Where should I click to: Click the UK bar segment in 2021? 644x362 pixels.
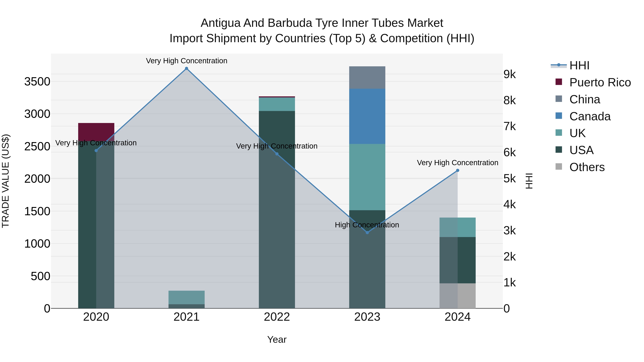(x=187, y=297)
